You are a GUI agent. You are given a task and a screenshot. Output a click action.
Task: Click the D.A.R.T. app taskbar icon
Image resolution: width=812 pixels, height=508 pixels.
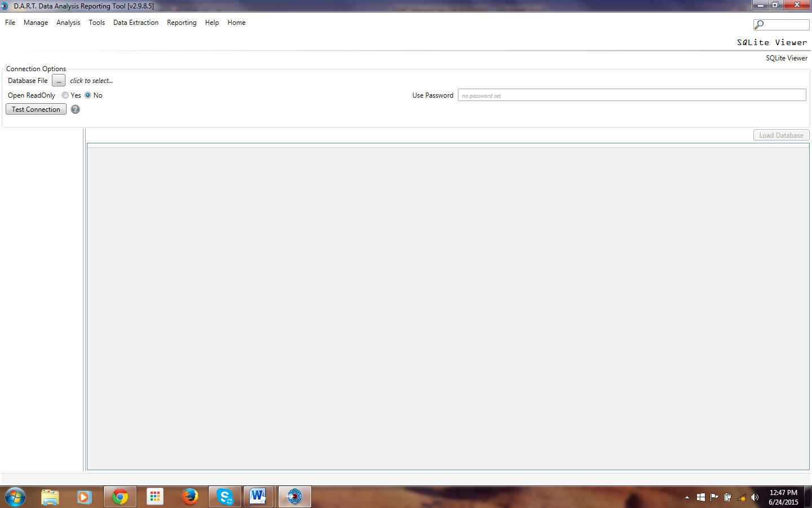tap(295, 497)
